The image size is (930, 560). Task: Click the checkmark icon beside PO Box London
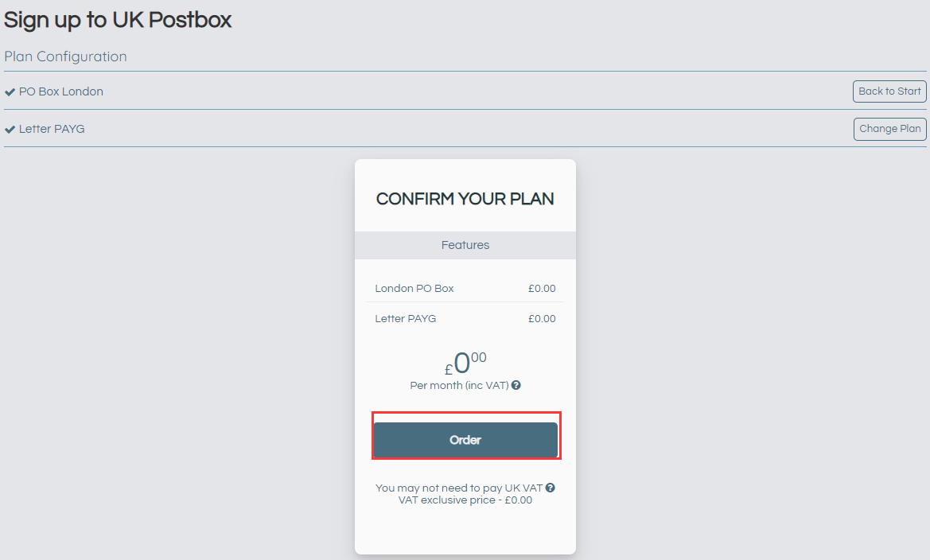[10, 91]
